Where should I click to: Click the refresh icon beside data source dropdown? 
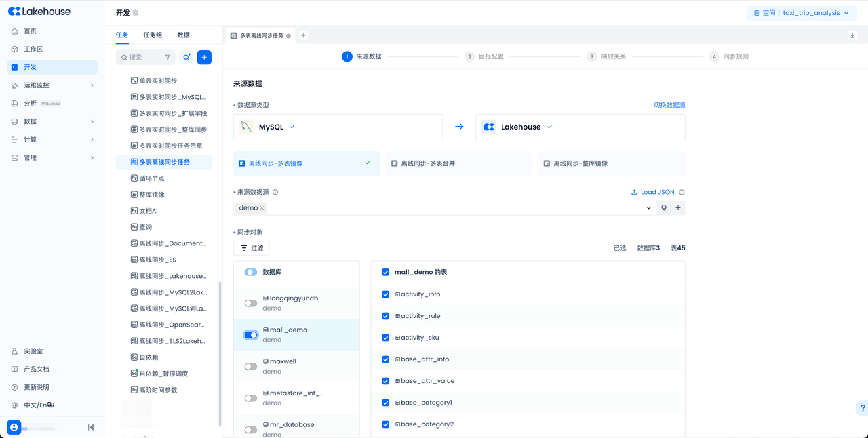[664, 208]
